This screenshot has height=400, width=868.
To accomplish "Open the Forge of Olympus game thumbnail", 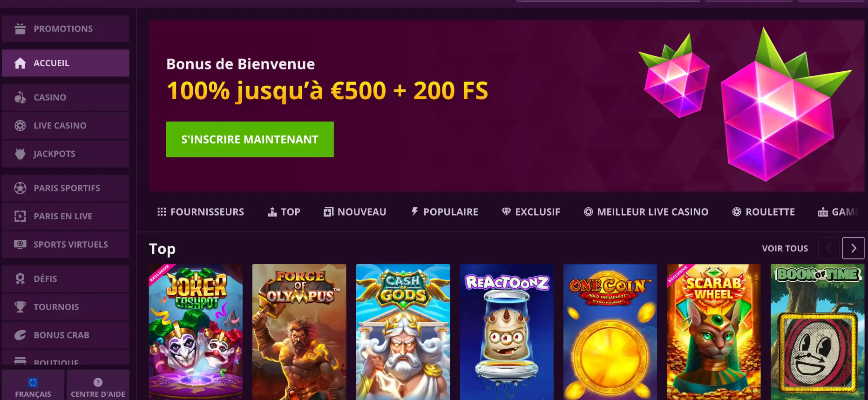I will point(299,332).
